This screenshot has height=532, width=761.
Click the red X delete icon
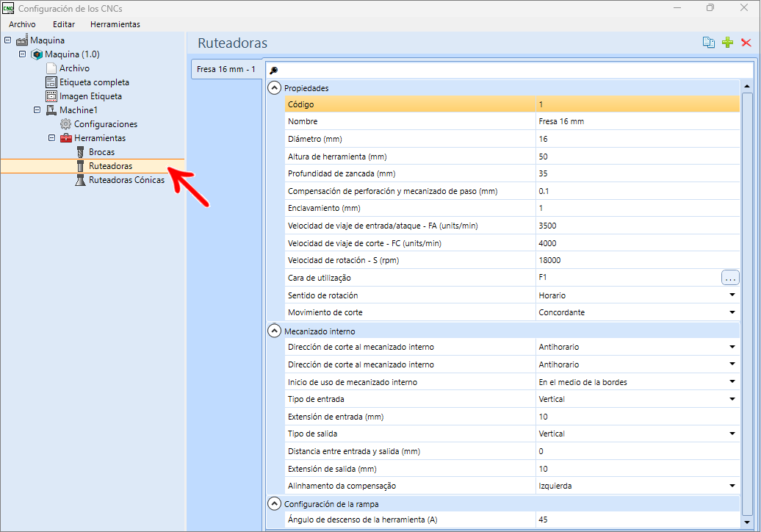tap(746, 43)
